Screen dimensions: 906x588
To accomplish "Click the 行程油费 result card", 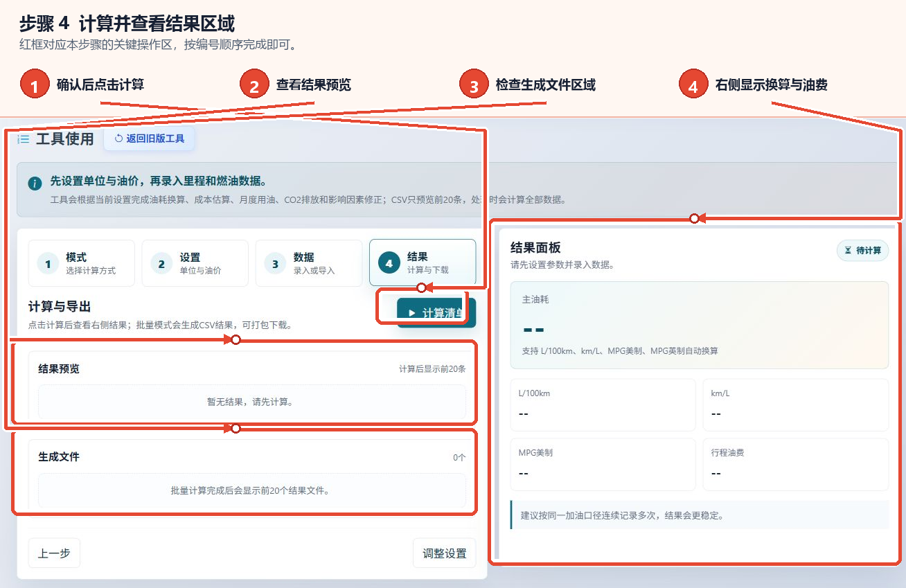I will (x=796, y=465).
